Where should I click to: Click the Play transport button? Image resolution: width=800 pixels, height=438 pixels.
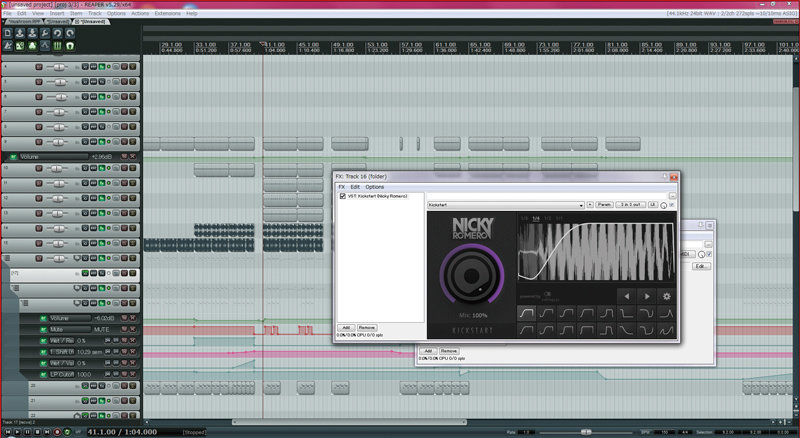click(x=17, y=432)
